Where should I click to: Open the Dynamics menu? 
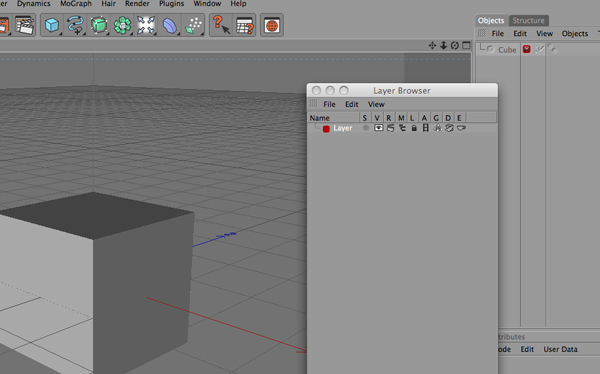(x=34, y=4)
